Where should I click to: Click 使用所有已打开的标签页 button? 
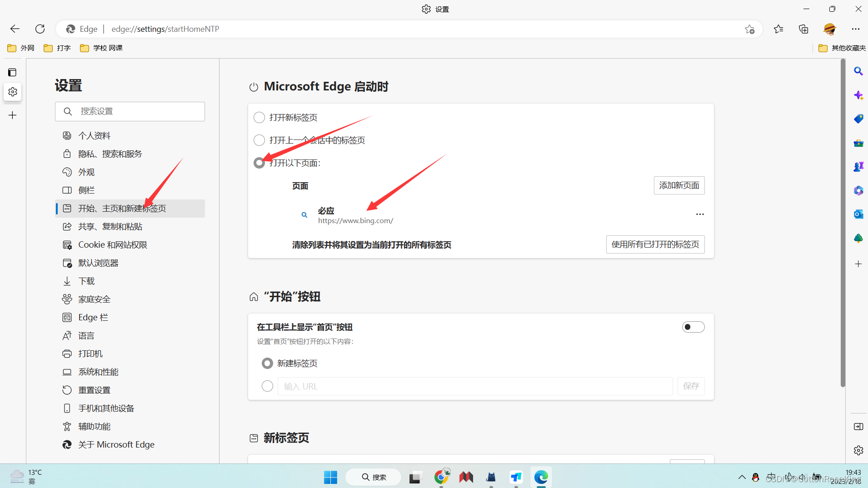coord(655,244)
